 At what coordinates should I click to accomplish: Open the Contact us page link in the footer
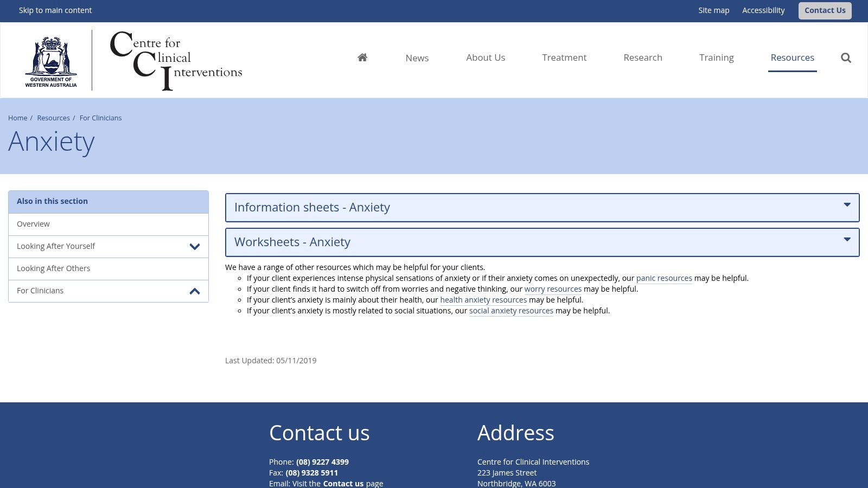[343, 483]
